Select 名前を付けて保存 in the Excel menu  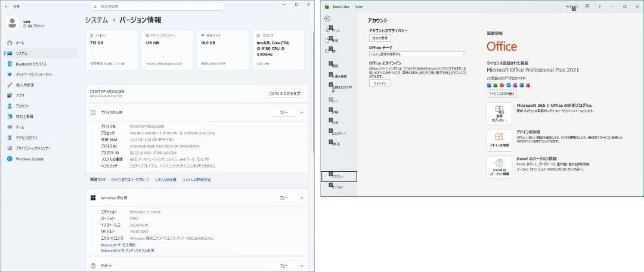339,88
